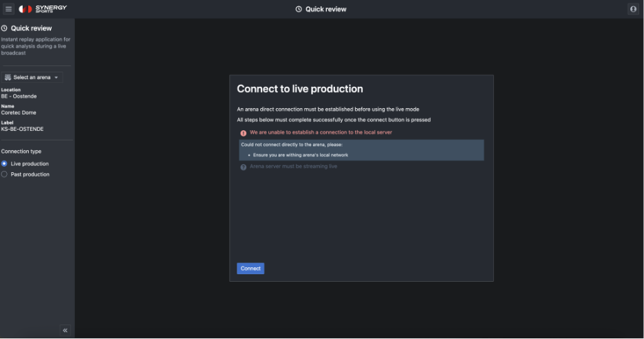
Task: Click the instant replay application description text
Action: 36,46
